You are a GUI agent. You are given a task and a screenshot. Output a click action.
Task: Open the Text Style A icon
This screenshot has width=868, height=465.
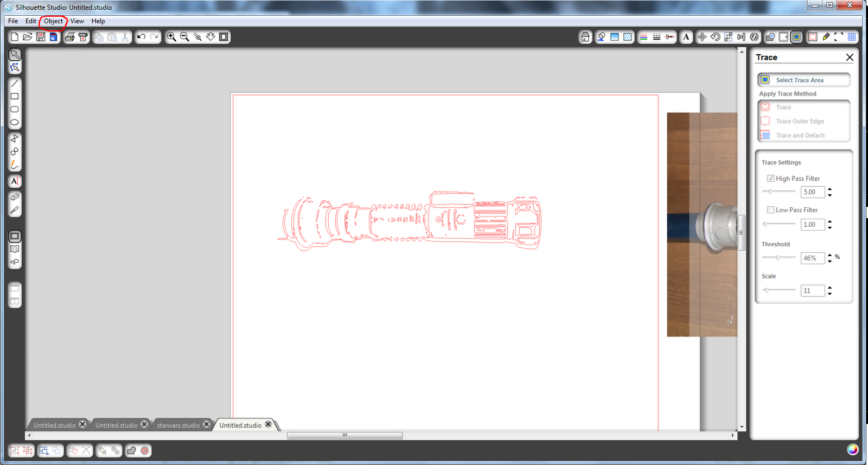pyautogui.click(x=686, y=37)
